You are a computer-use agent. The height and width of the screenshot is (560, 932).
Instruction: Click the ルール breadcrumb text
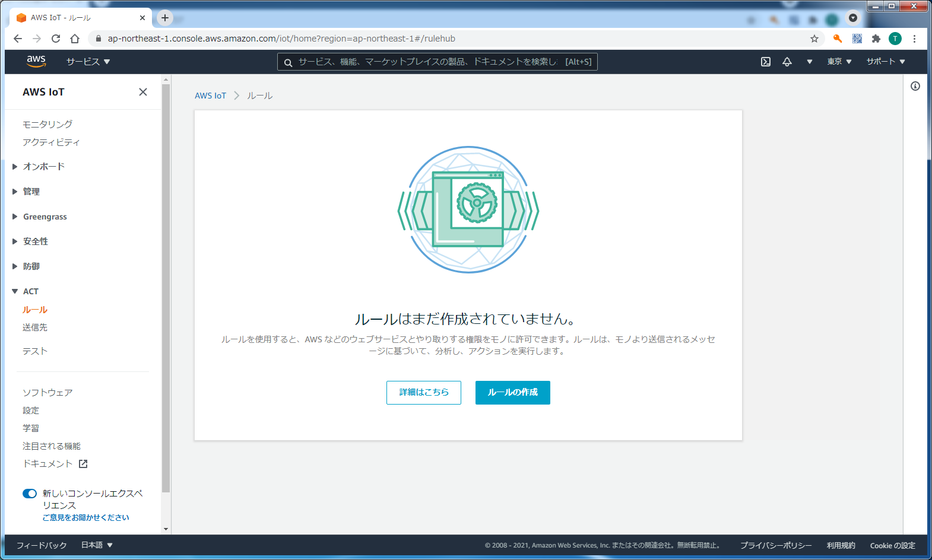pos(260,96)
